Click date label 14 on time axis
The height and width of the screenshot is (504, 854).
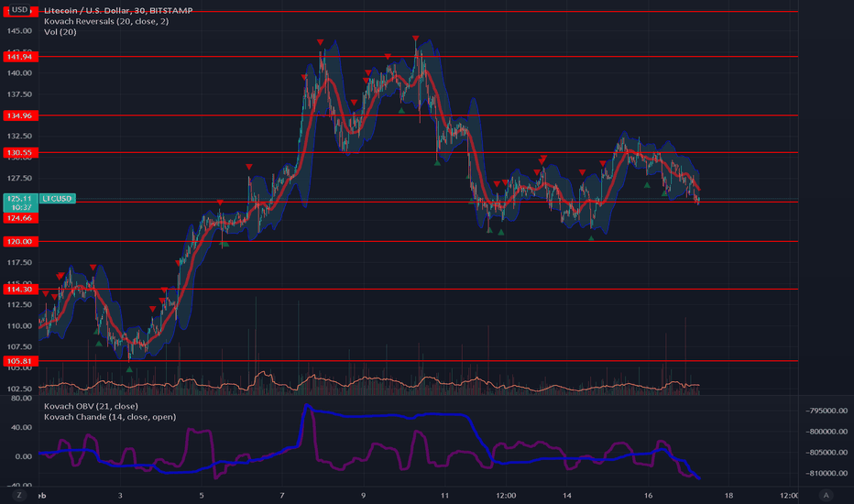click(x=567, y=495)
